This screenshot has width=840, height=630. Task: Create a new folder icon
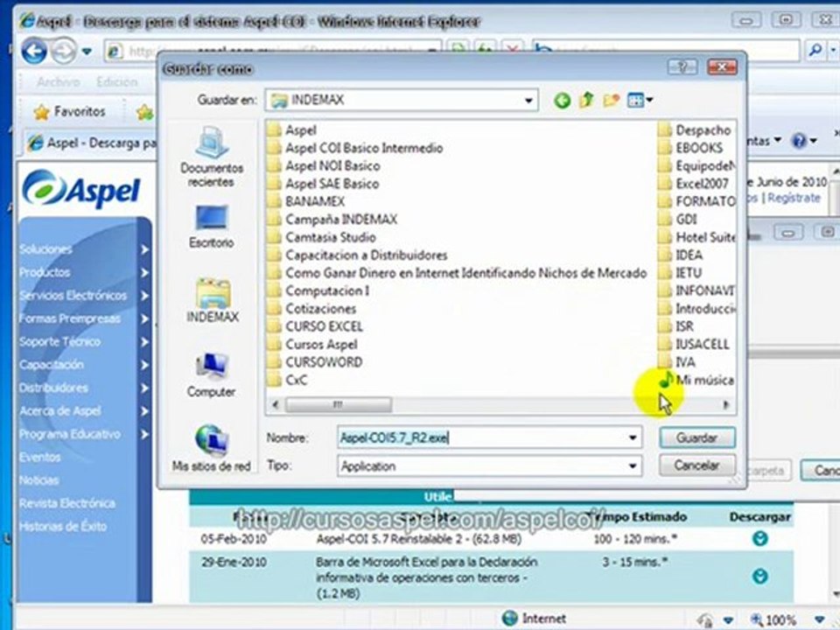coord(612,100)
